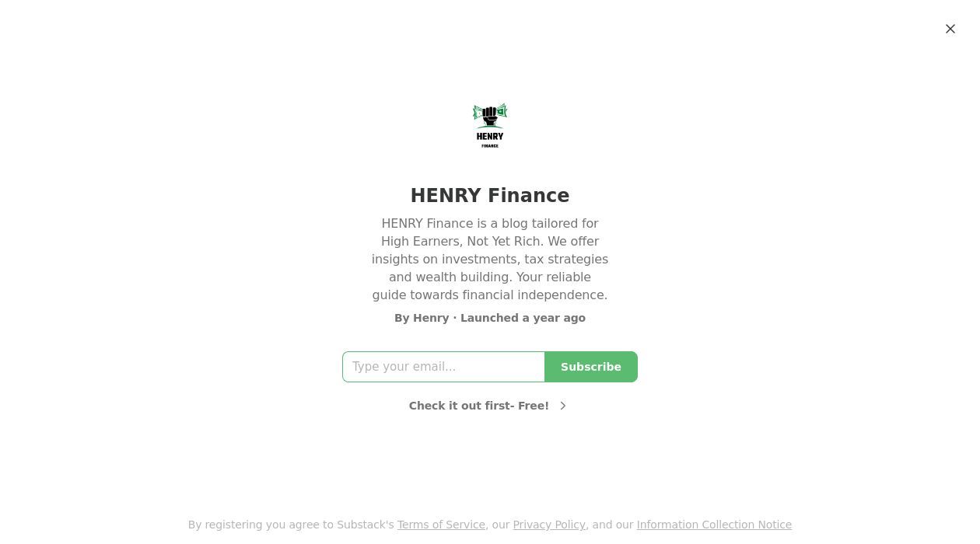
Task: Click the Launched a year ago text
Action: point(523,318)
